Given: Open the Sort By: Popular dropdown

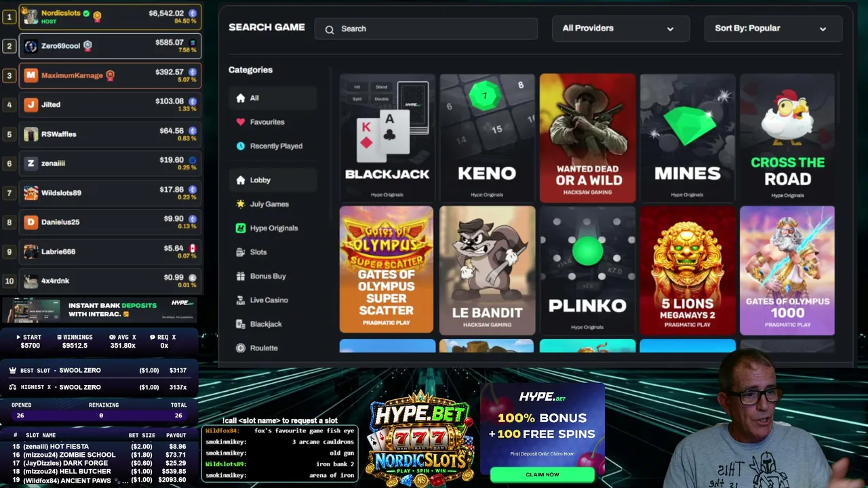Looking at the screenshot, I should (x=773, y=28).
